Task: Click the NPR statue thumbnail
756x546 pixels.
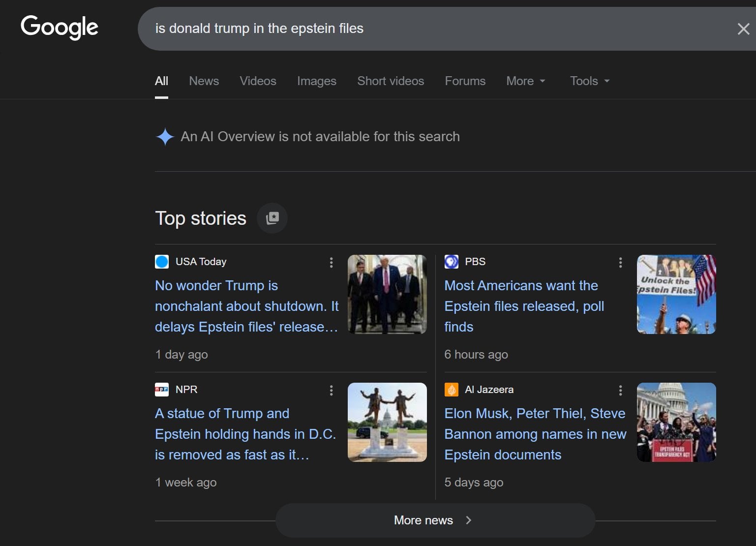Action: [x=387, y=422]
